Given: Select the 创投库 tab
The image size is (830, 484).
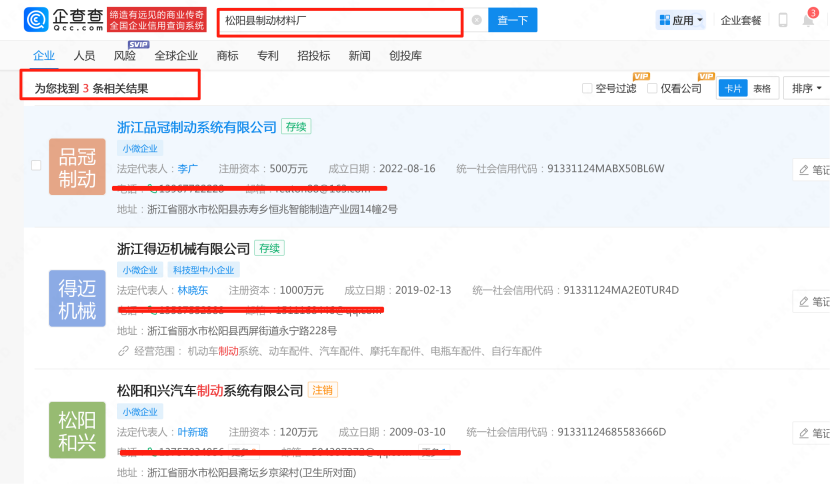Looking at the screenshot, I should tap(405, 56).
